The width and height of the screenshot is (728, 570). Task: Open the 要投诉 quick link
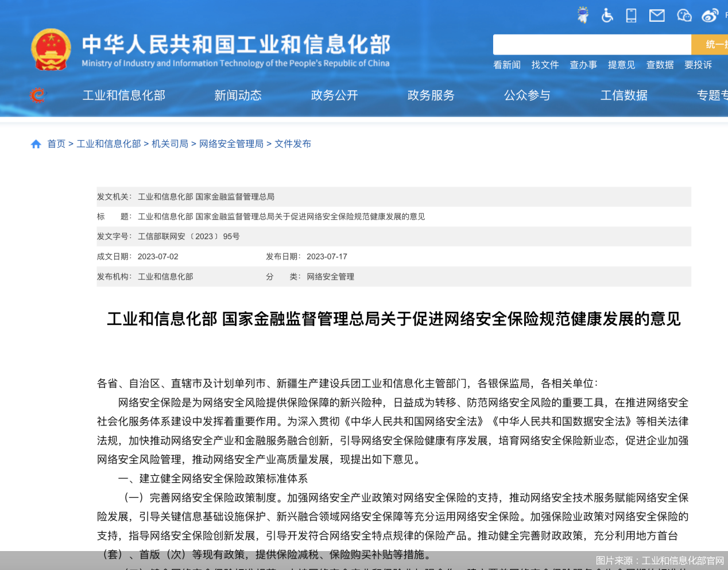(x=698, y=65)
